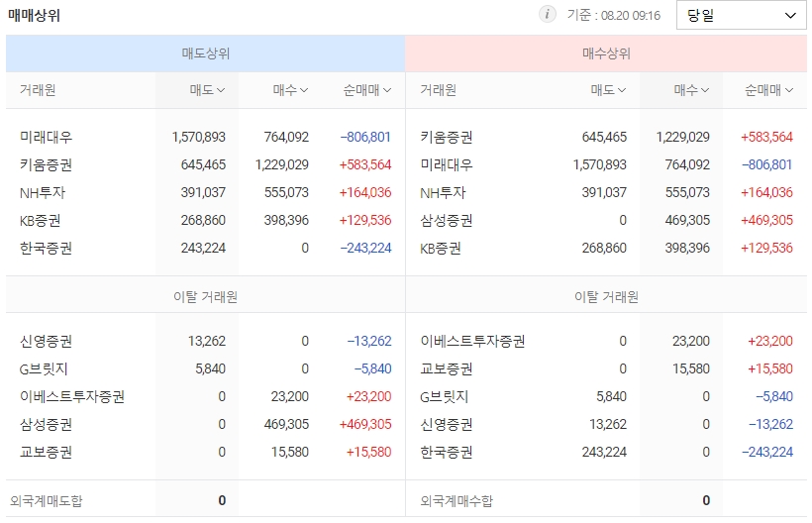Click the 외국계매수합 label
This screenshot has height=523, width=812.
point(457,501)
